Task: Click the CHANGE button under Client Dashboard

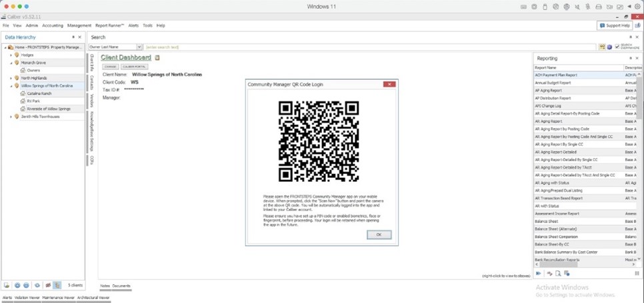Action: 110,67
